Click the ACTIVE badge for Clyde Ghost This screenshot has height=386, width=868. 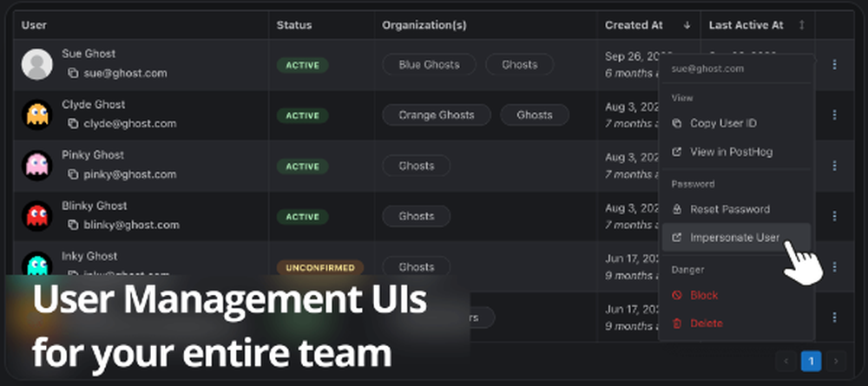click(302, 115)
